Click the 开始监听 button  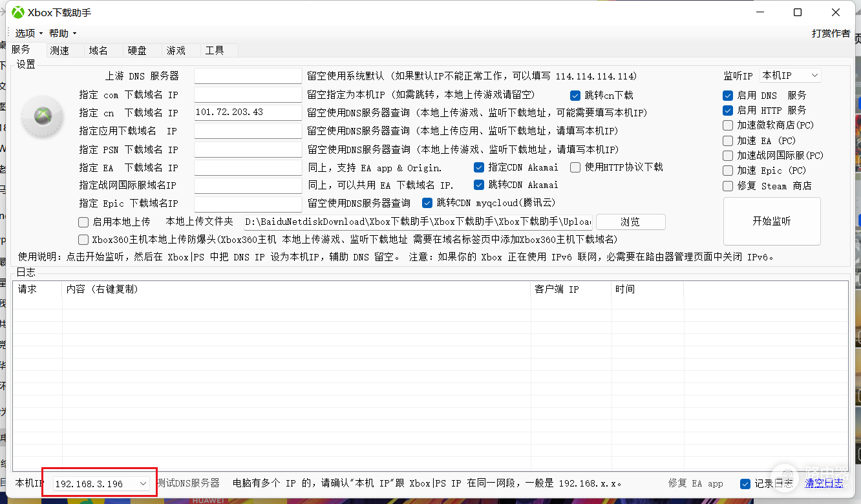click(772, 221)
